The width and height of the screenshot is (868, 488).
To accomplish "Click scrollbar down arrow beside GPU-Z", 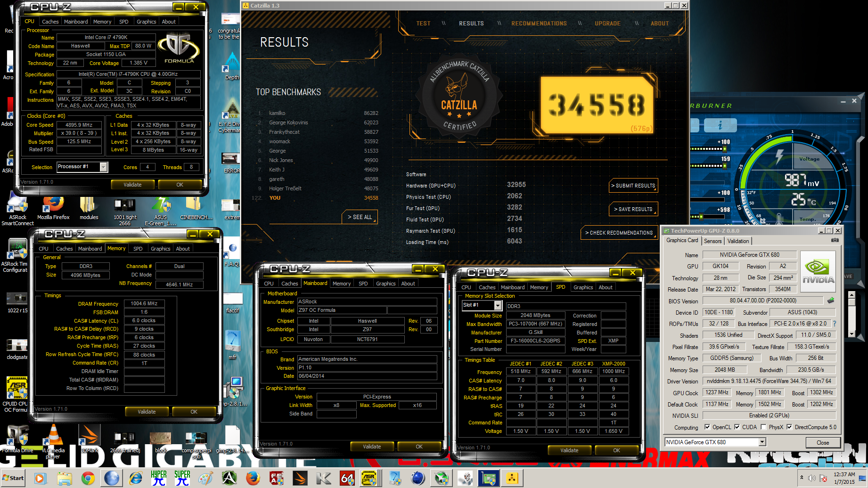I will pos(852,333).
